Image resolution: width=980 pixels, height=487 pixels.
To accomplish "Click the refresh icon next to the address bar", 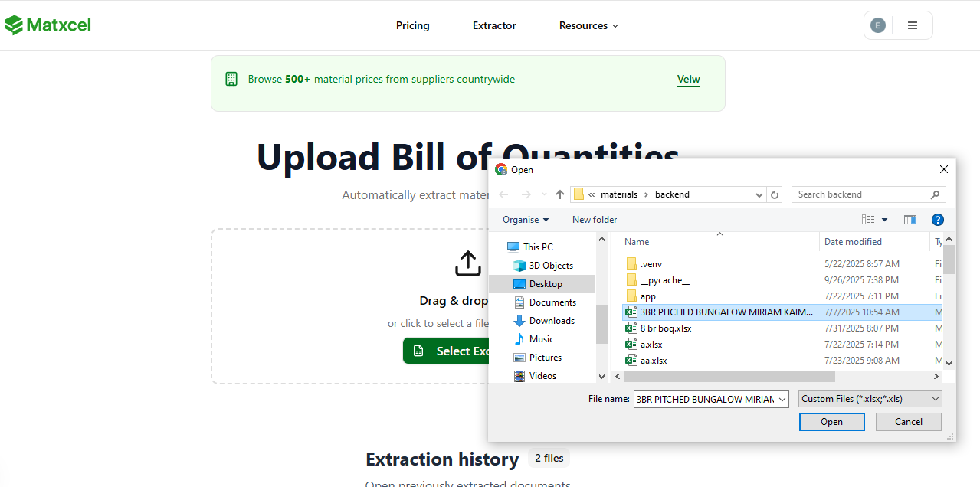I will (774, 194).
